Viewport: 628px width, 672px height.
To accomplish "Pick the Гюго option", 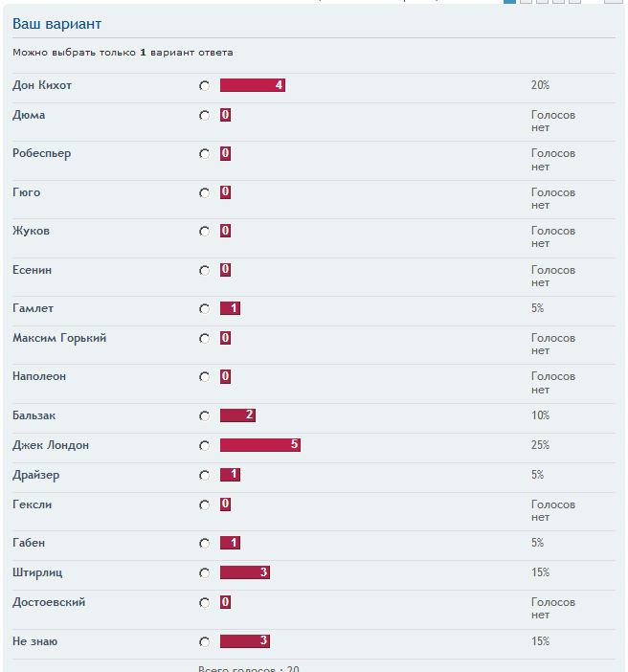I will click(x=205, y=192).
